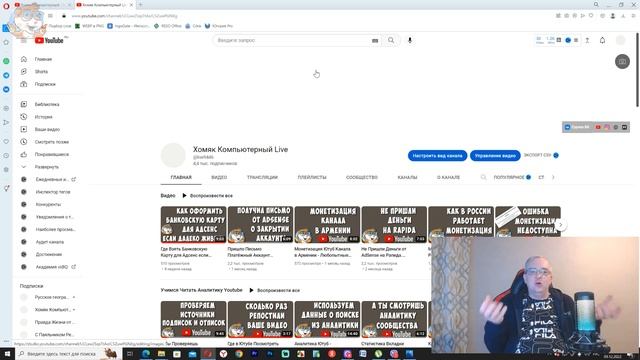Image resolution: width=640 pixels, height=360 pixels.
Task: Click the search magnifier button
Action: click(391, 40)
